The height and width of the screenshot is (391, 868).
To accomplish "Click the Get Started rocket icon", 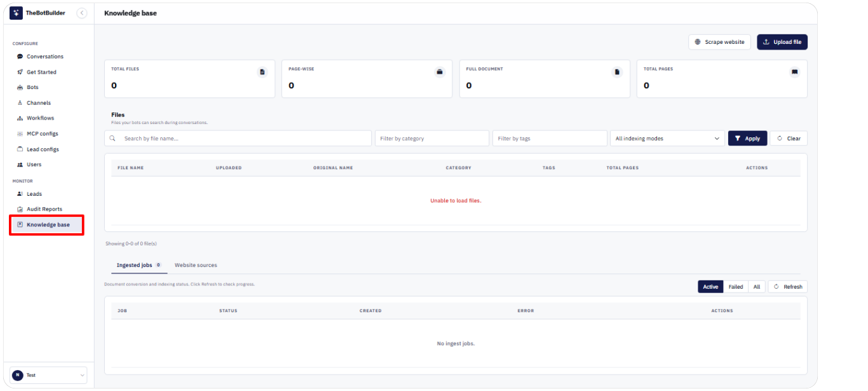I will (20, 72).
